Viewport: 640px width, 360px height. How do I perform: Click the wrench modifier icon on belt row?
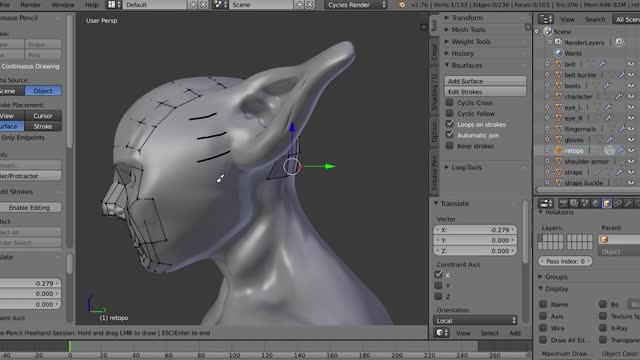[x=602, y=64]
